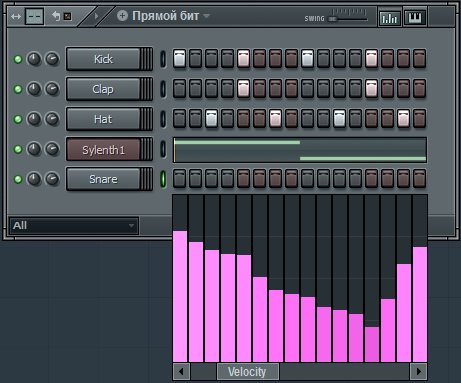Click the plus icon beside pattern name
461x383 pixels.
pos(122,16)
